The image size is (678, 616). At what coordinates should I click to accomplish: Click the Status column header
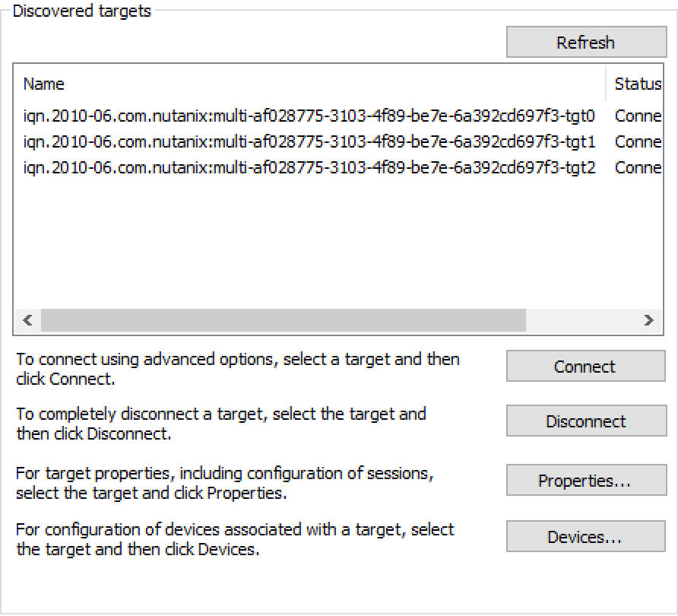pos(637,84)
